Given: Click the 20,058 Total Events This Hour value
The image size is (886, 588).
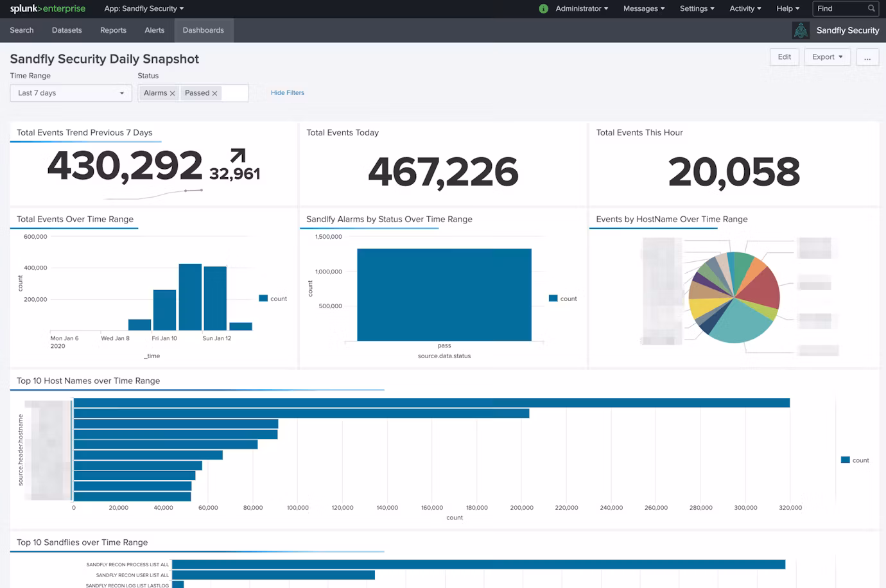Looking at the screenshot, I should (x=734, y=172).
